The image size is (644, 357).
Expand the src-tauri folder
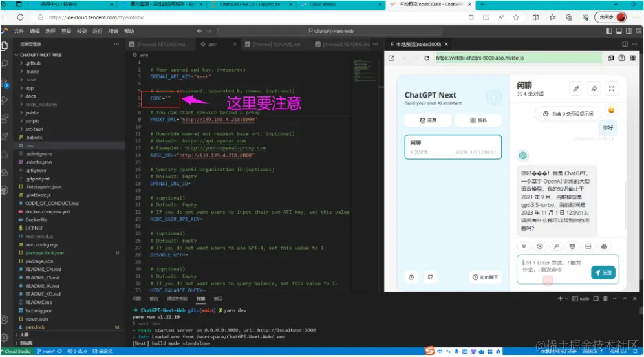pyautogui.click(x=34, y=129)
